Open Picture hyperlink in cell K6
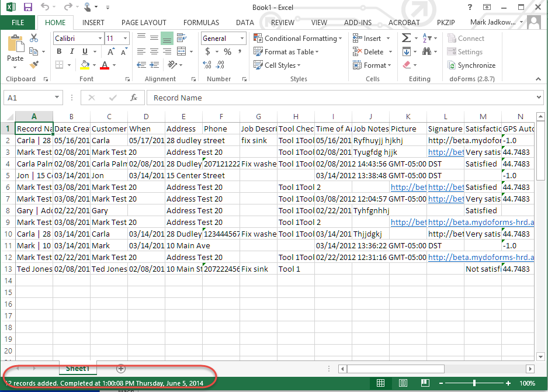548x392 pixels. tap(408, 188)
